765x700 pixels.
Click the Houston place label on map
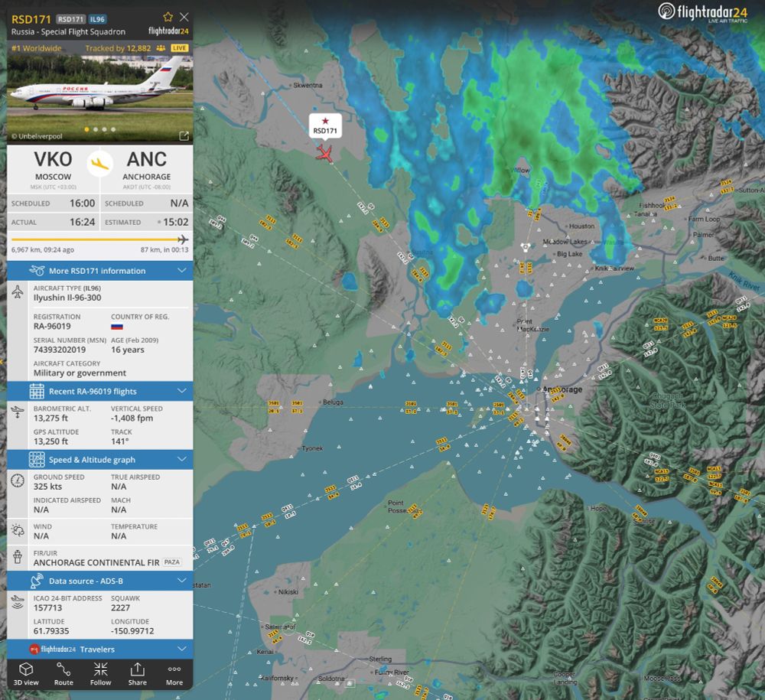581,226
